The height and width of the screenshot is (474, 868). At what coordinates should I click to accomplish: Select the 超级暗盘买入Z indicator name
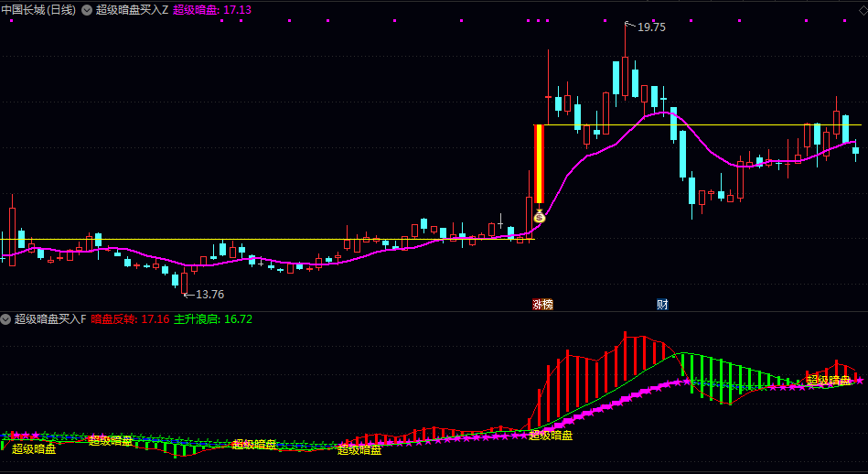133,10
